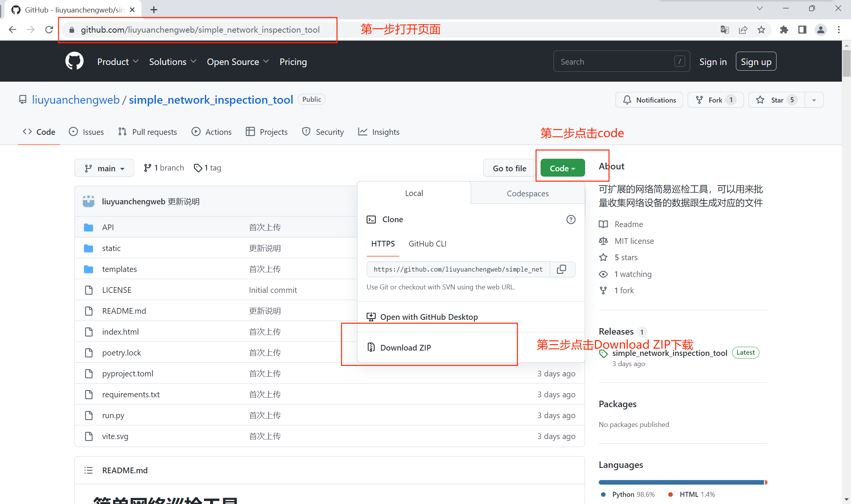The image size is (851, 504).
Task: Open the tab search chevron in title bar
Action: 760,8
